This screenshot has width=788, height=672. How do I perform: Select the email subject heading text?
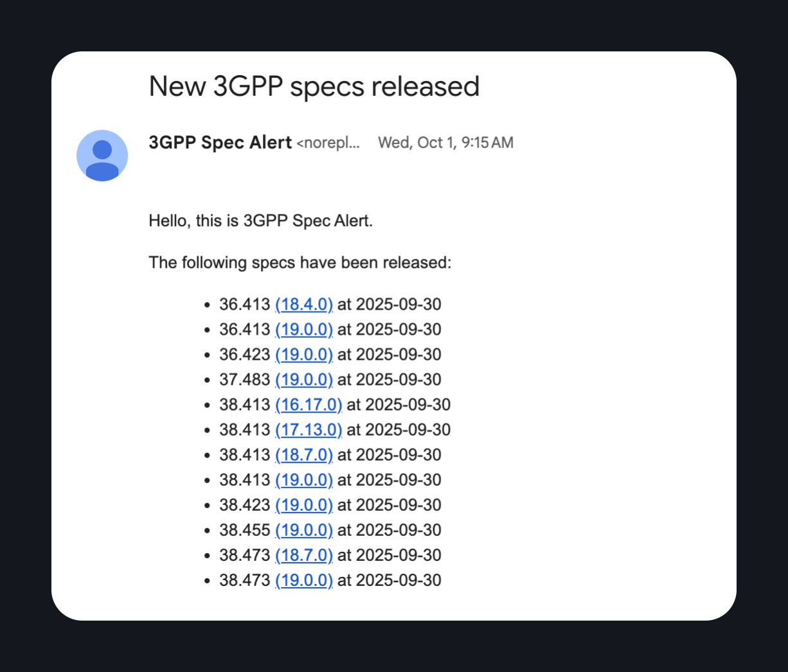(x=314, y=87)
